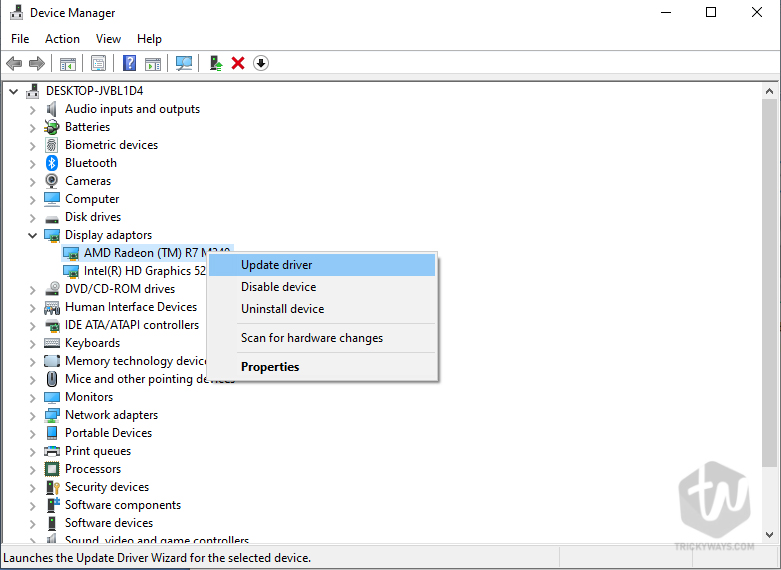Open the File menu
Viewport: 781px width, 570px height.
(20, 39)
